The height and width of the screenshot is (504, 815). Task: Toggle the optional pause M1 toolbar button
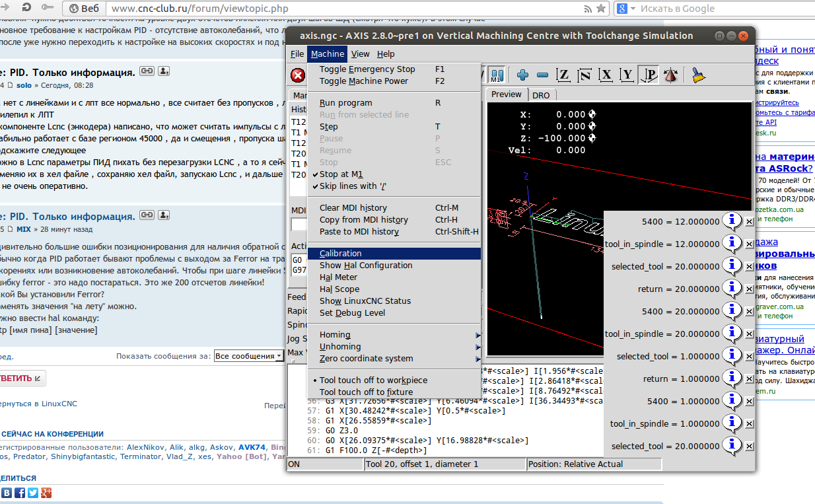click(497, 75)
